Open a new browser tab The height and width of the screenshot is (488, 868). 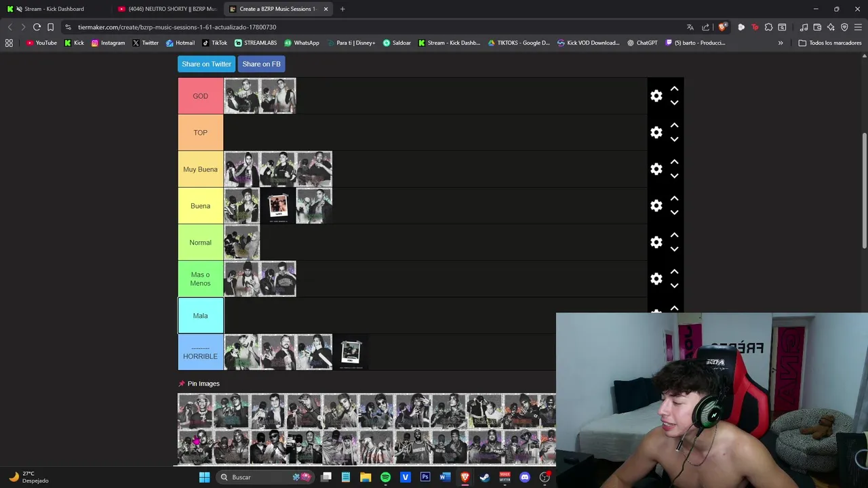[342, 9]
